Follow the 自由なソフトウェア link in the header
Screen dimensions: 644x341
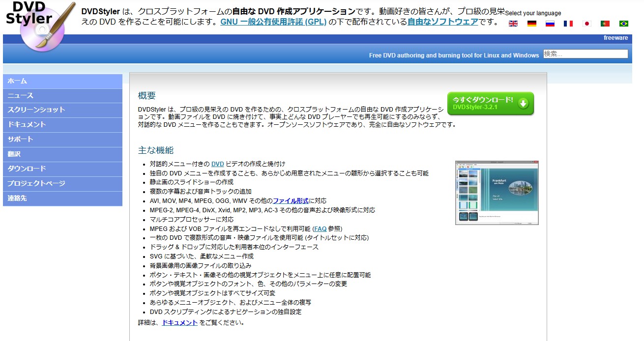pos(443,22)
